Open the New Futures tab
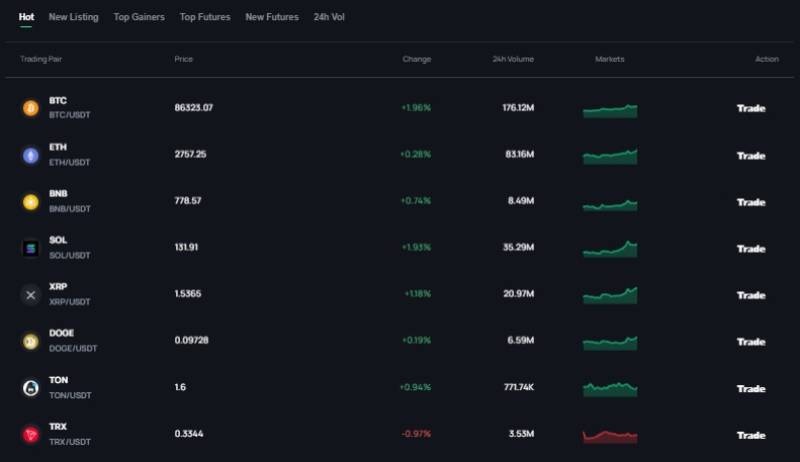This screenshot has height=462, width=800. pos(272,17)
